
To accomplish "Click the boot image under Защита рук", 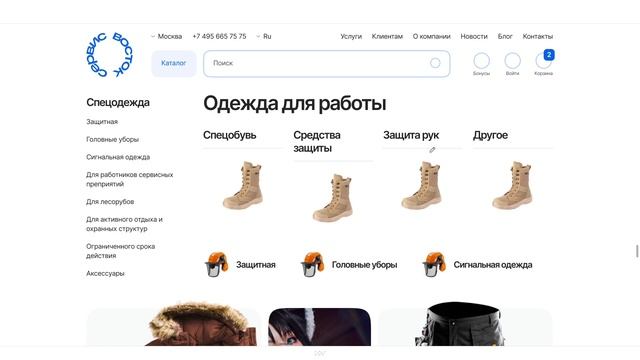I will pyautogui.click(x=422, y=185).
